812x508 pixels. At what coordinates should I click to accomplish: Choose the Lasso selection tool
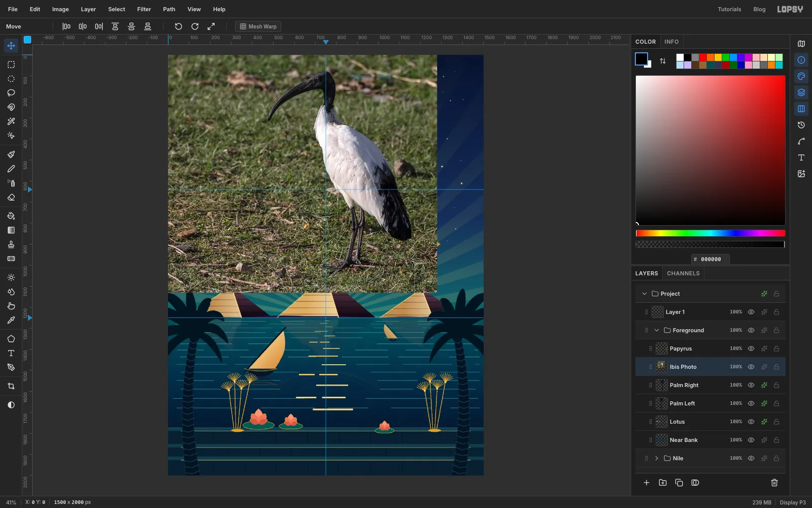pyautogui.click(x=11, y=93)
